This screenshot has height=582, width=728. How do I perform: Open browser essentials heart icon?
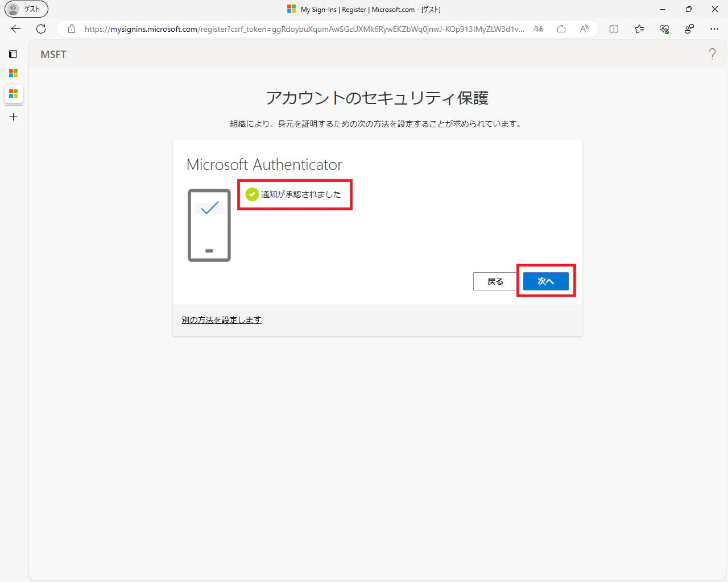coord(664,29)
